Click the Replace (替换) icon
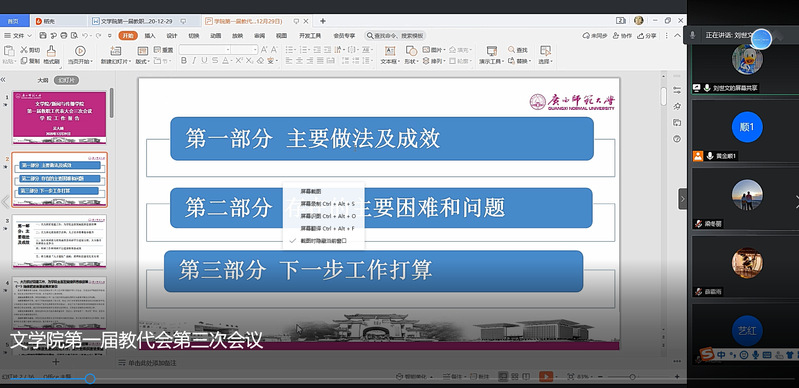Image resolution: width=799 pixels, height=388 pixels. [512, 61]
